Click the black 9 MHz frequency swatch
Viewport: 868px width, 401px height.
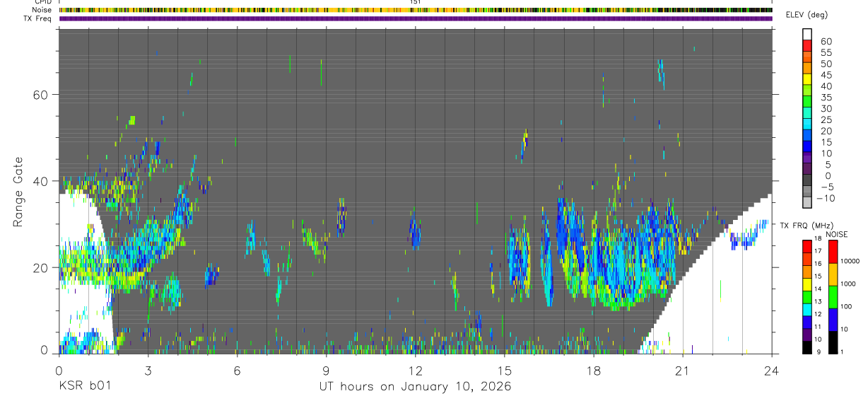coord(807,347)
